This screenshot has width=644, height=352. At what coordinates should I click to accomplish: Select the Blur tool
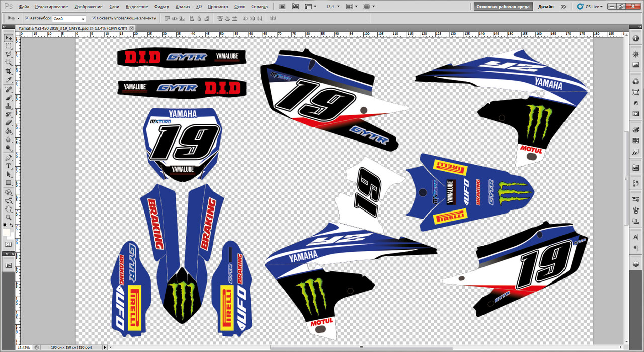point(9,140)
